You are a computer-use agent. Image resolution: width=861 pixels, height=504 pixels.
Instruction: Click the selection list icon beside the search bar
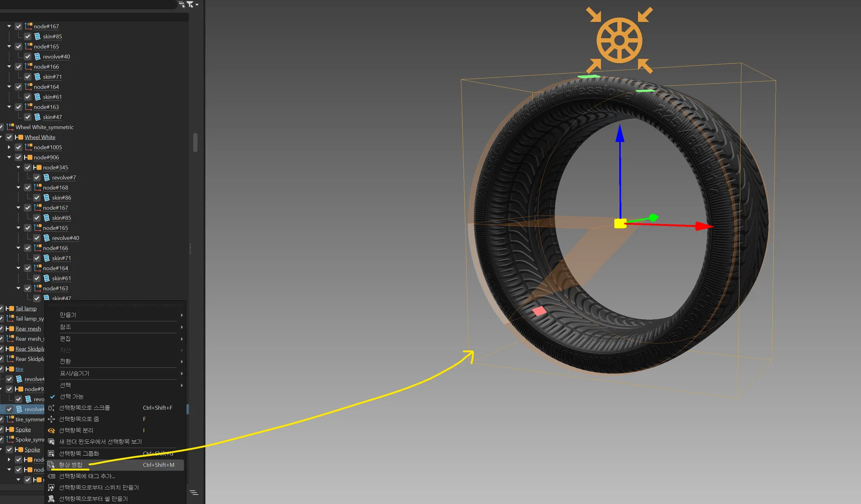click(182, 5)
